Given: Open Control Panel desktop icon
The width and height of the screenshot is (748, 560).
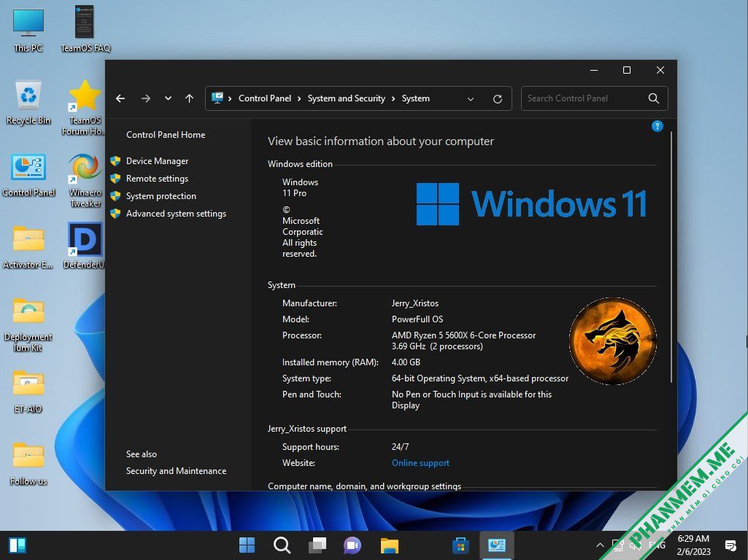Looking at the screenshot, I should [x=28, y=174].
